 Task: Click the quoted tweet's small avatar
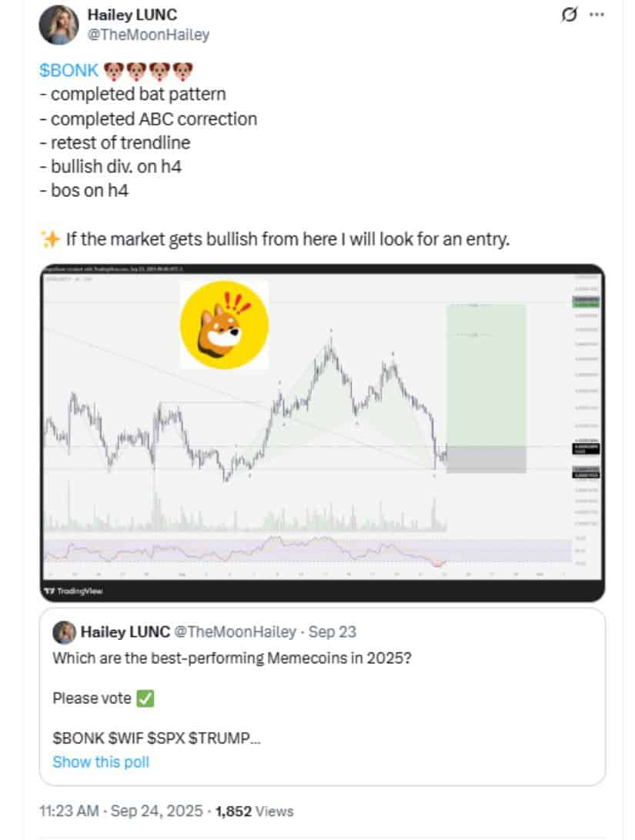pos(63,632)
